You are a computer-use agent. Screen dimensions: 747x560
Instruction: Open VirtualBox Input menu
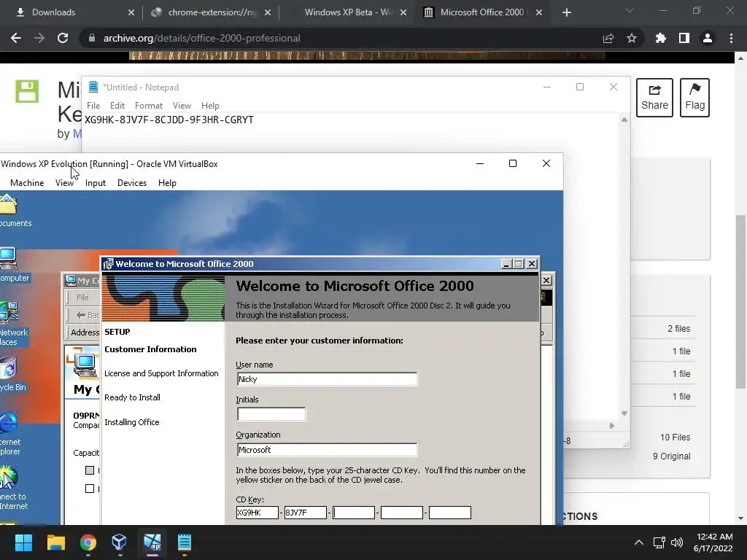click(x=96, y=183)
